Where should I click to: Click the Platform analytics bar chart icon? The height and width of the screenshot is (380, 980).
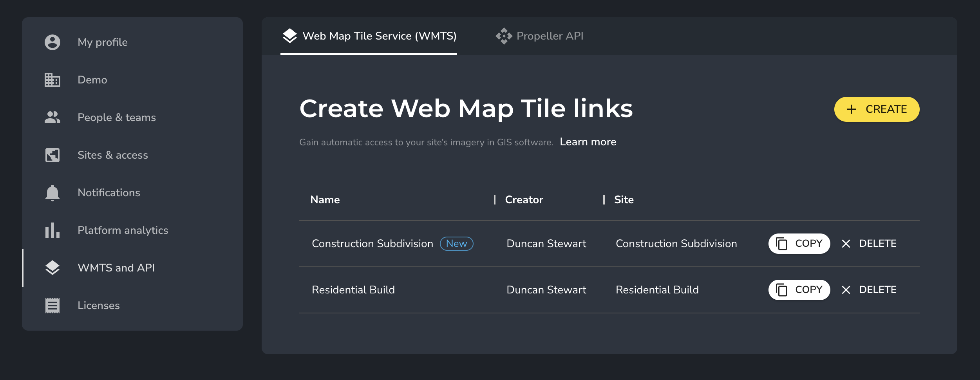tap(52, 230)
